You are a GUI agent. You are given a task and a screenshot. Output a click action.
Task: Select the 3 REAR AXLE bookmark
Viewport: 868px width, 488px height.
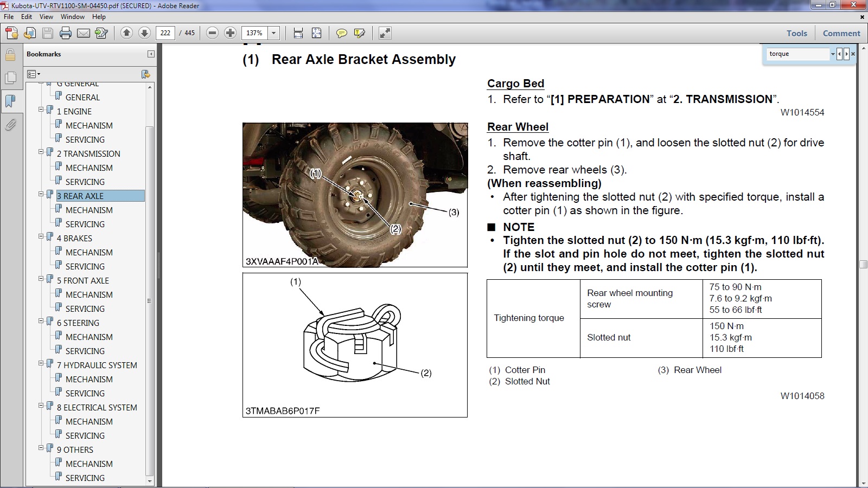[80, 196]
